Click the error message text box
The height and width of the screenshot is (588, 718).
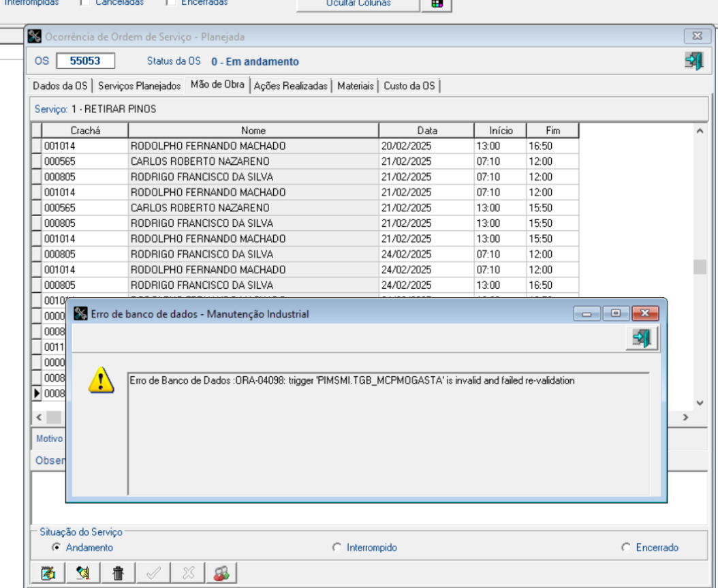[388, 433]
